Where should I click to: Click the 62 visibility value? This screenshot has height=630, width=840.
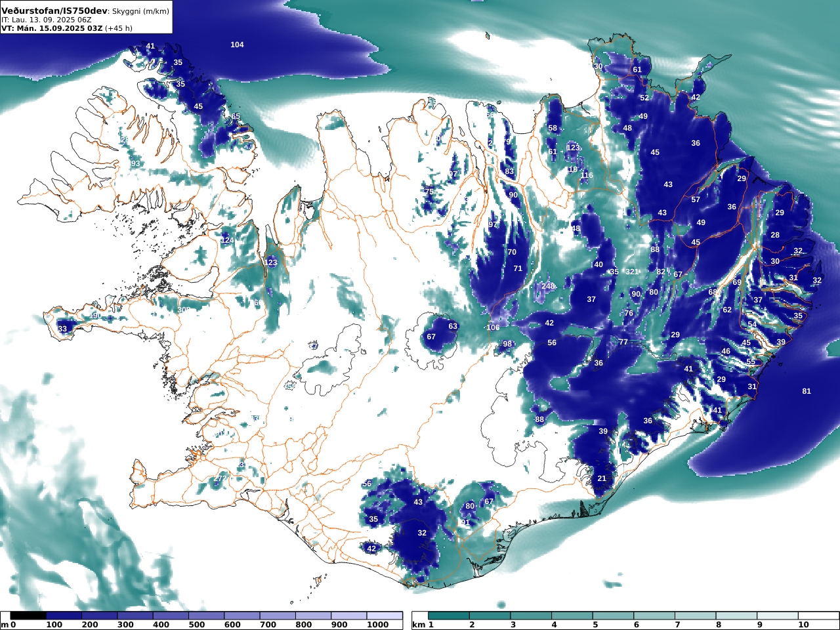[727, 310]
